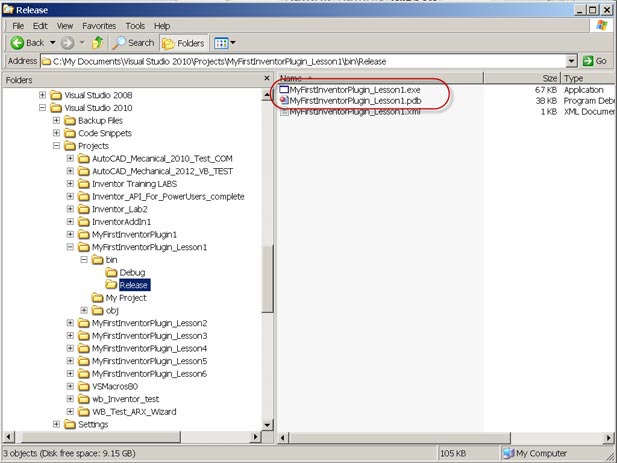
Task: Click the MyFirstInventorPlugin_Lesson1.exe file icon
Action: tap(284, 89)
